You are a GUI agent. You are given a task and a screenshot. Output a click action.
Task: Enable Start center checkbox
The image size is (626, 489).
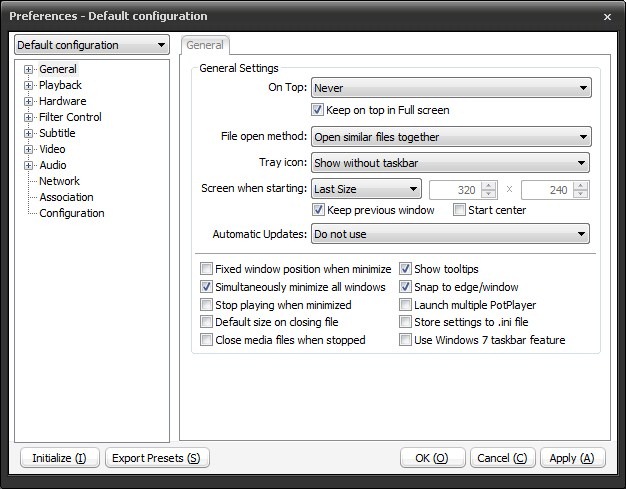[459, 210]
